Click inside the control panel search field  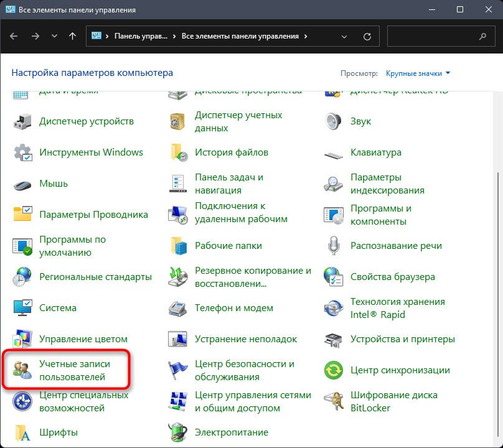click(x=441, y=36)
